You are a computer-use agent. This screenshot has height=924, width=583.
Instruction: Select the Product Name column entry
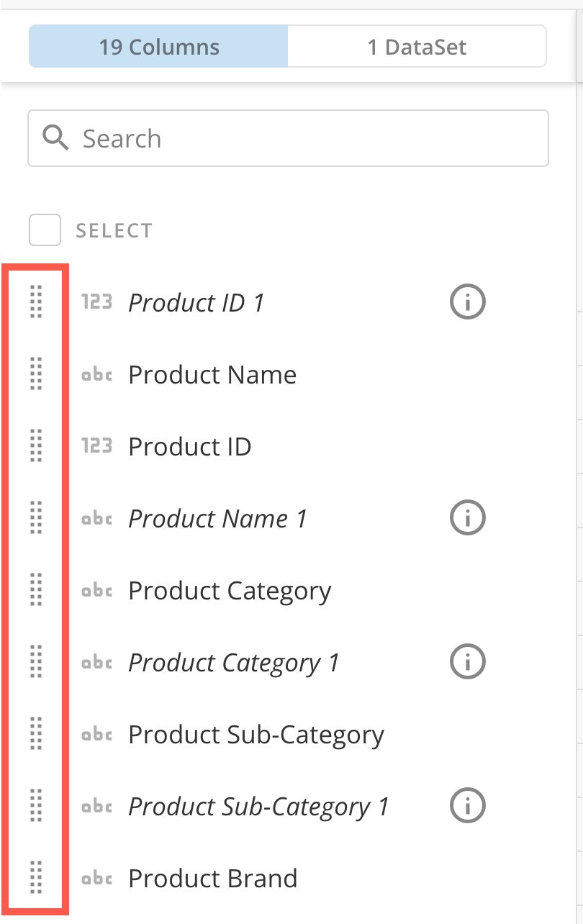[211, 374]
